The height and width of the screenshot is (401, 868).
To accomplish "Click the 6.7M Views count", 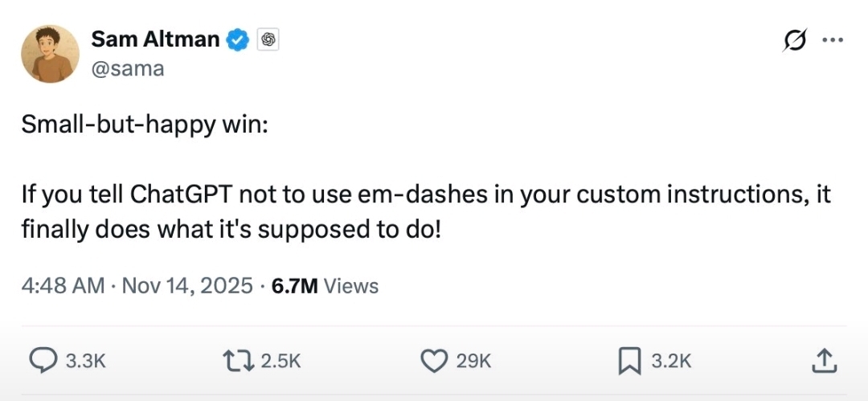I will 325,285.
